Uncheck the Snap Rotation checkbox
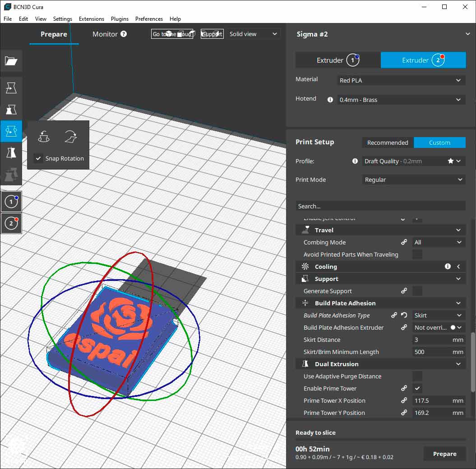The image size is (476, 469). click(39, 159)
